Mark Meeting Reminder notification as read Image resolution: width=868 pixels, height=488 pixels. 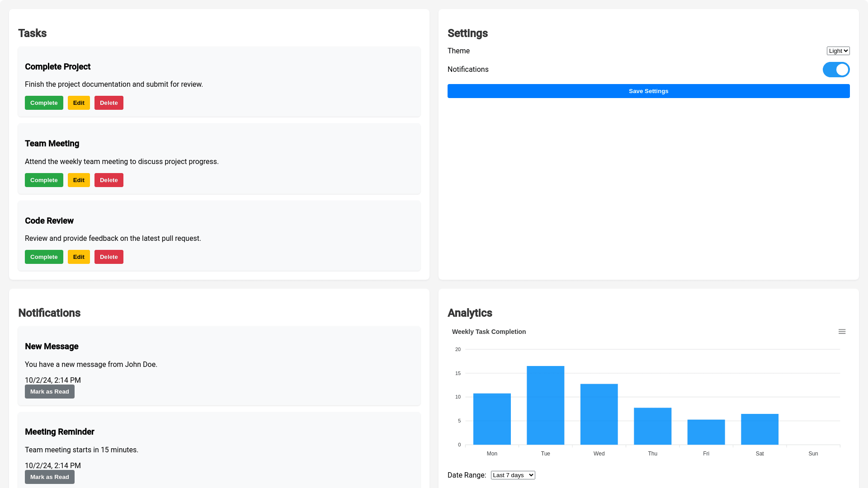click(x=50, y=477)
